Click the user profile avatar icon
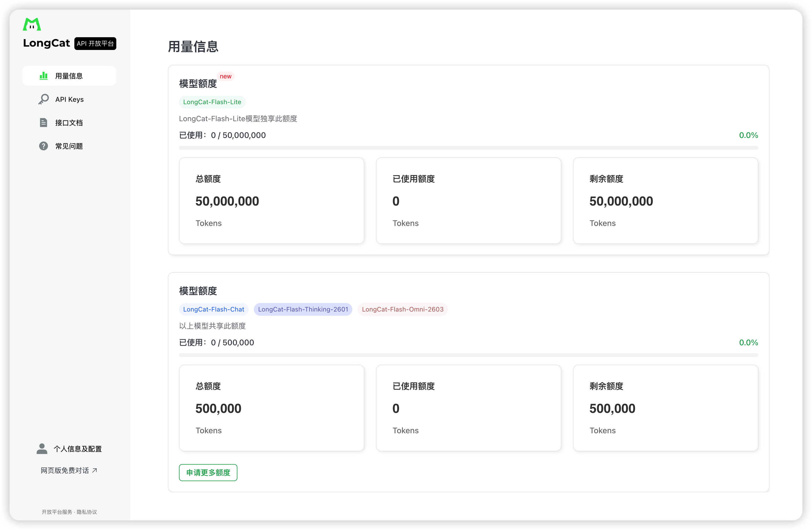This screenshot has height=530, width=812. pos(42,449)
